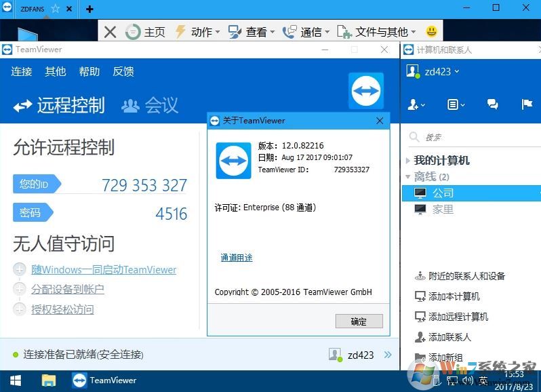
Task: Click 添加本计算机
Action: click(x=447, y=296)
